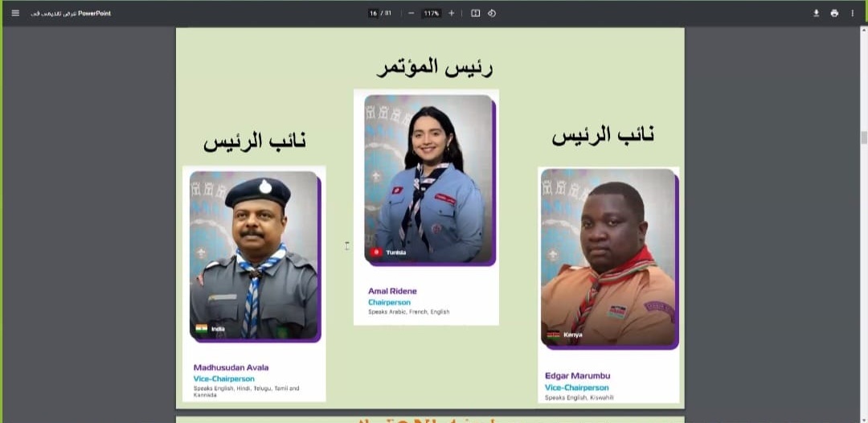Click the name Edgar Marumbu
Image resolution: width=868 pixels, height=423 pixels.
pyautogui.click(x=577, y=376)
